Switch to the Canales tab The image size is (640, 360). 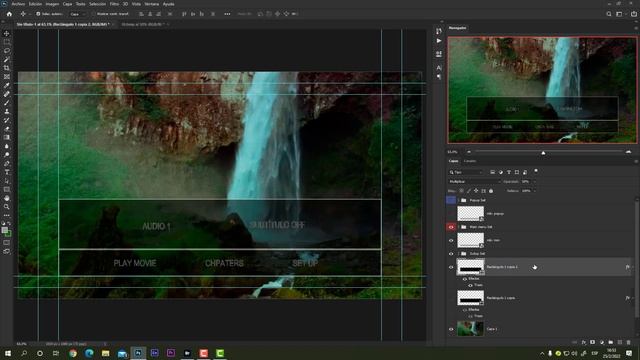[x=470, y=161]
